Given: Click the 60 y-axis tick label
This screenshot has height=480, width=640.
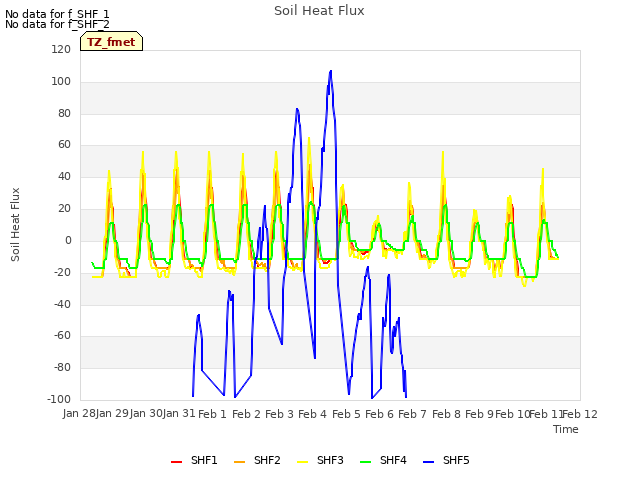Looking at the screenshot, I should coord(64,144).
